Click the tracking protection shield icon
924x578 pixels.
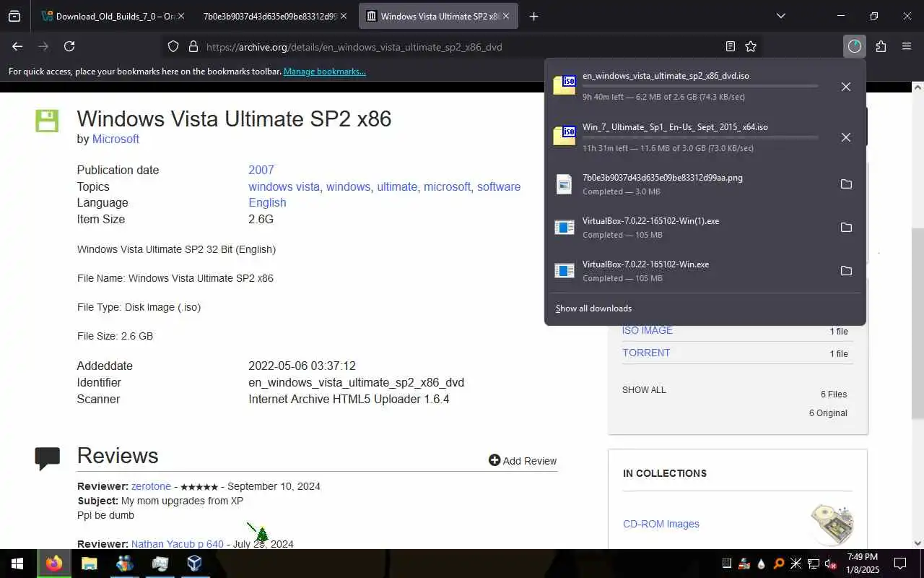click(173, 46)
